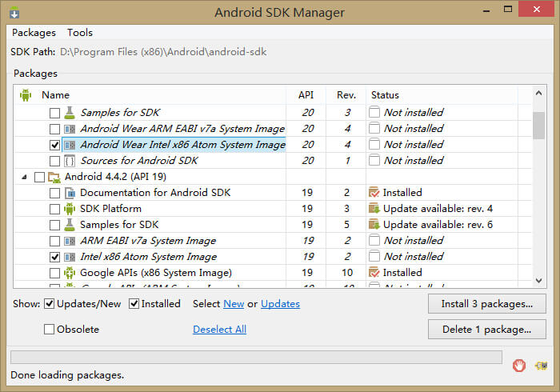Click the red stop hand icon
This screenshot has width=560, height=392.
coord(519,366)
